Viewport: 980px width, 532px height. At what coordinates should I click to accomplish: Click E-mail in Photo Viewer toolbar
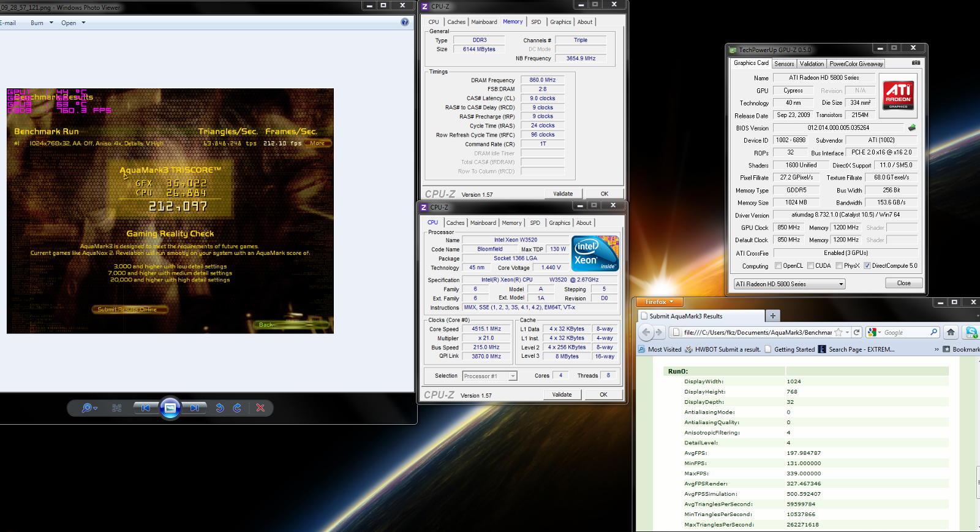(x=8, y=23)
